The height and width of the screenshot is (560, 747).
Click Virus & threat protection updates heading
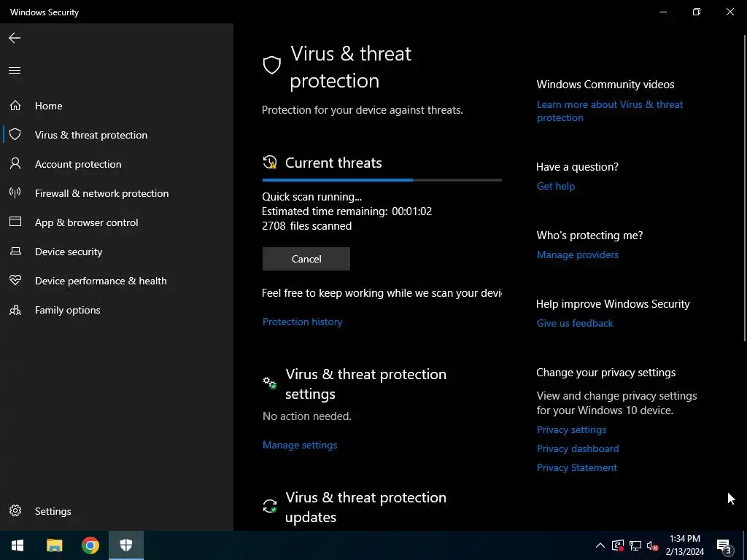[x=366, y=507]
